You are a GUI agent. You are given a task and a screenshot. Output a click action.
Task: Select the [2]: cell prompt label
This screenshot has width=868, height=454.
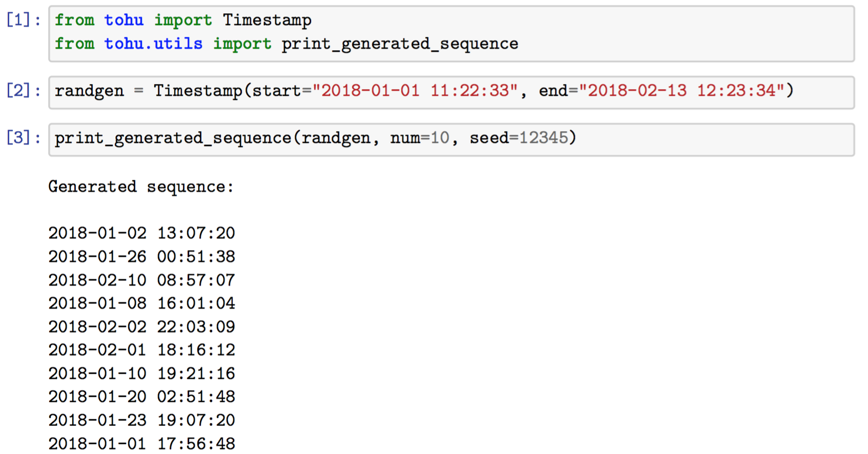(x=23, y=91)
